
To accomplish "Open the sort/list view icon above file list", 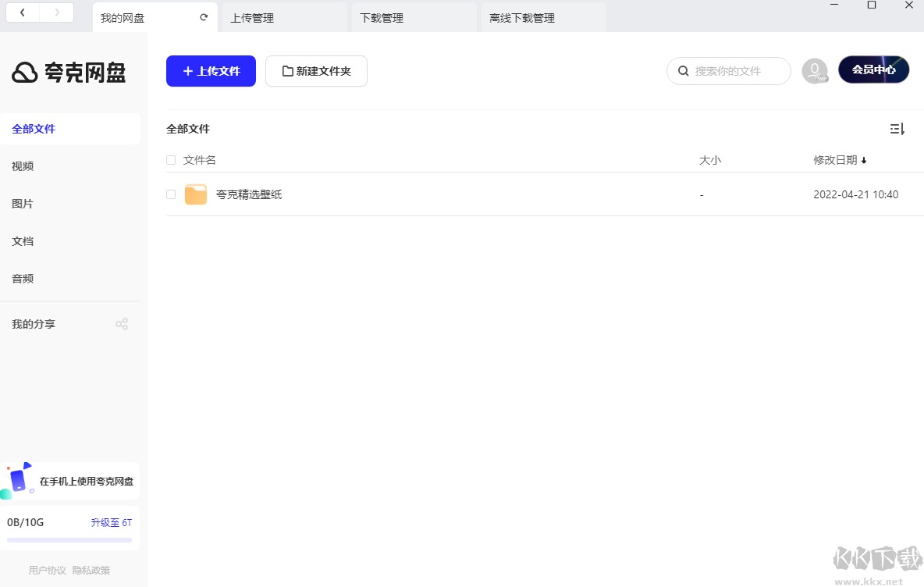I will point(897,129).
